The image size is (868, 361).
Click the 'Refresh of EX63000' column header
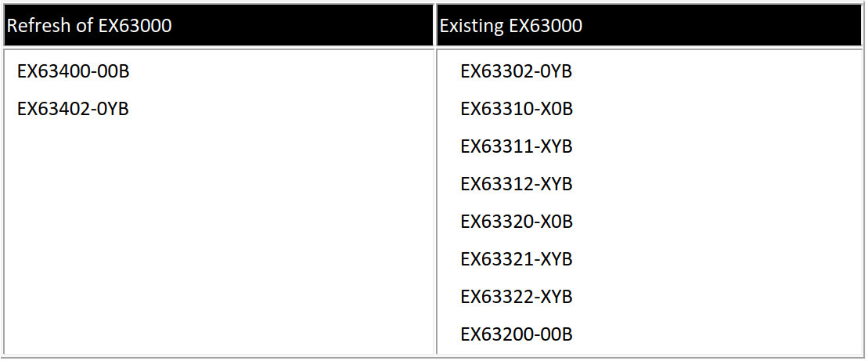tap(218, 26)
